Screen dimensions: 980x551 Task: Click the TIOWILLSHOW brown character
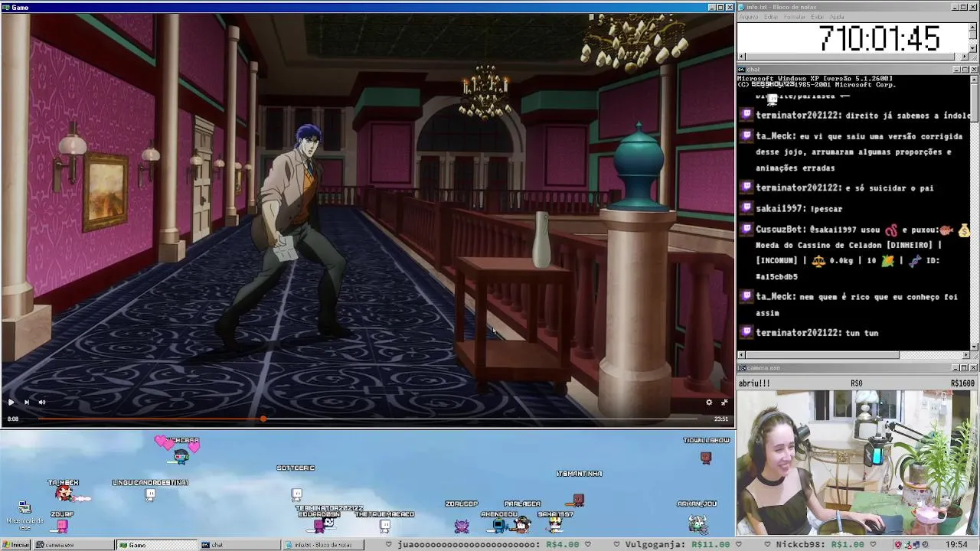(x=706, y=457)
